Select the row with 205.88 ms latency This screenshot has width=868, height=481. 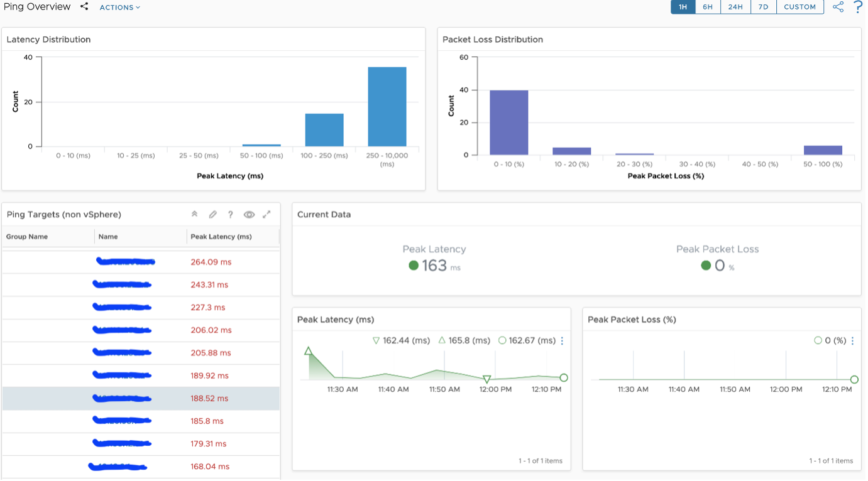pos(141,352)
